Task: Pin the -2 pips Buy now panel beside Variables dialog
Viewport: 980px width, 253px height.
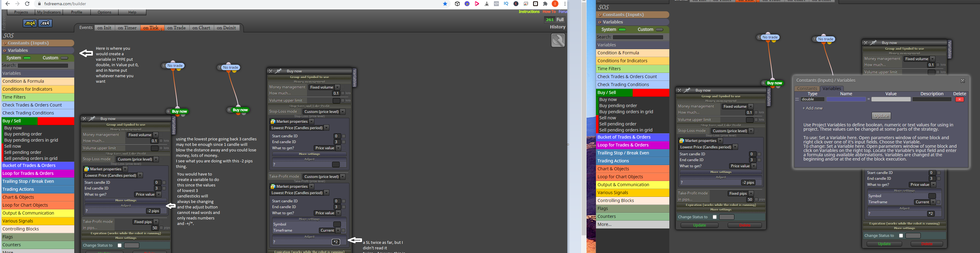Action: pyautogui.click(x=687, y=90)
